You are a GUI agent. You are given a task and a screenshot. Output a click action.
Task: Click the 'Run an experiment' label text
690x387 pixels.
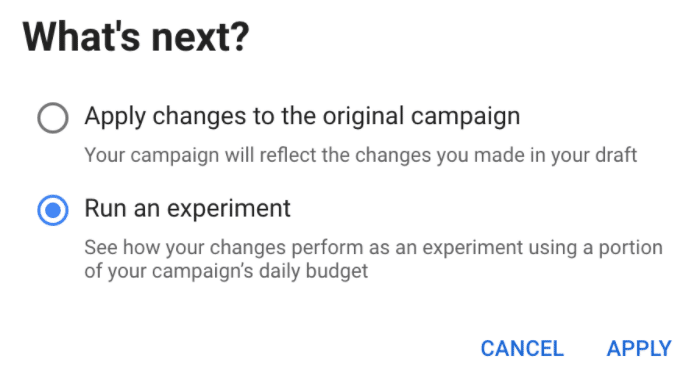(x=187, y=208)
